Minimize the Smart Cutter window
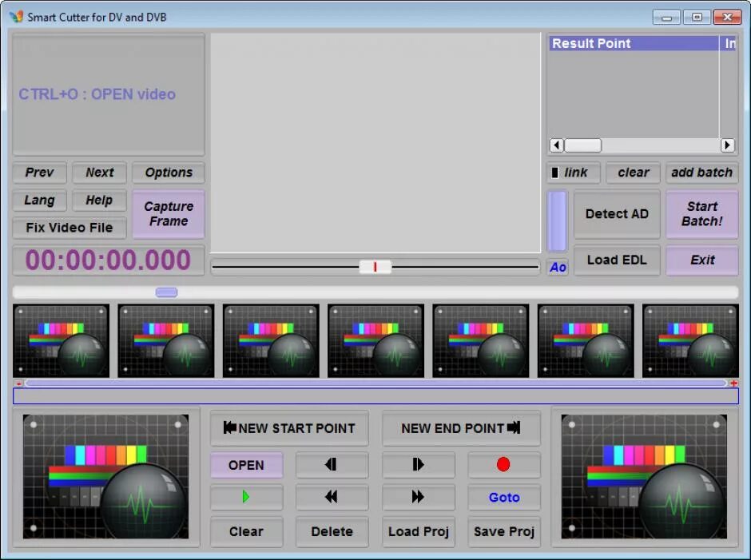 tap(666, 18)
